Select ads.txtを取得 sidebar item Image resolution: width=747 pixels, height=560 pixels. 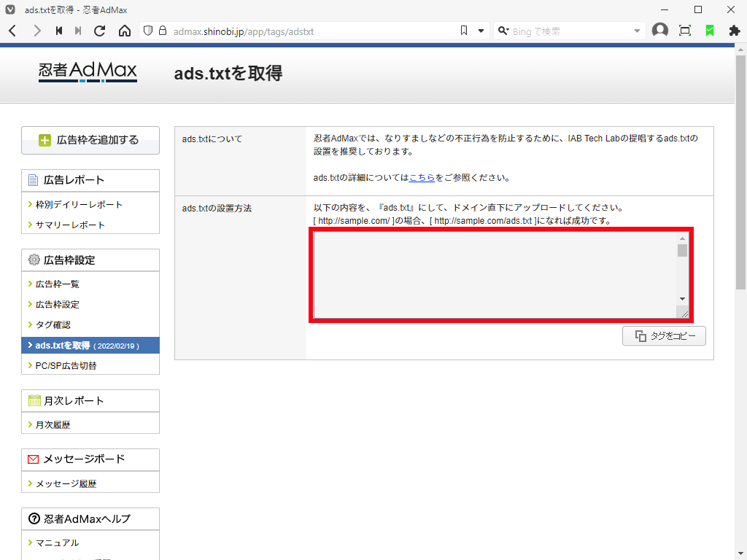(90, 346)
